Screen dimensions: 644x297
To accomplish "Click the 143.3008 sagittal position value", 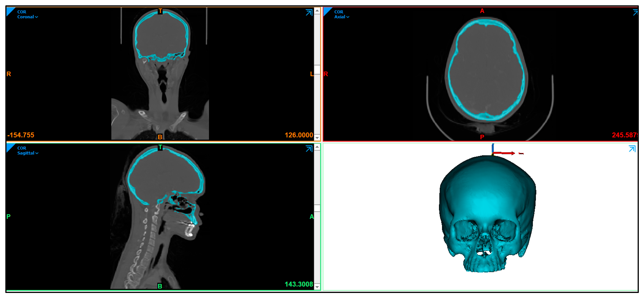I will pos(299,284).
